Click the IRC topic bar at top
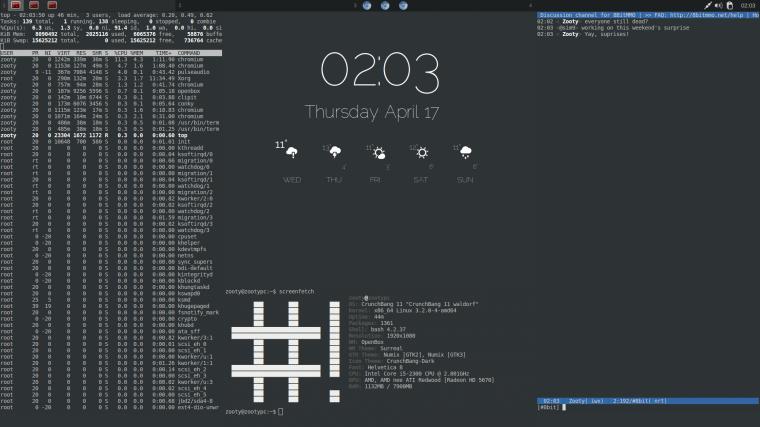Viewport: 760px width, 427px height. [x=648, y=15]
